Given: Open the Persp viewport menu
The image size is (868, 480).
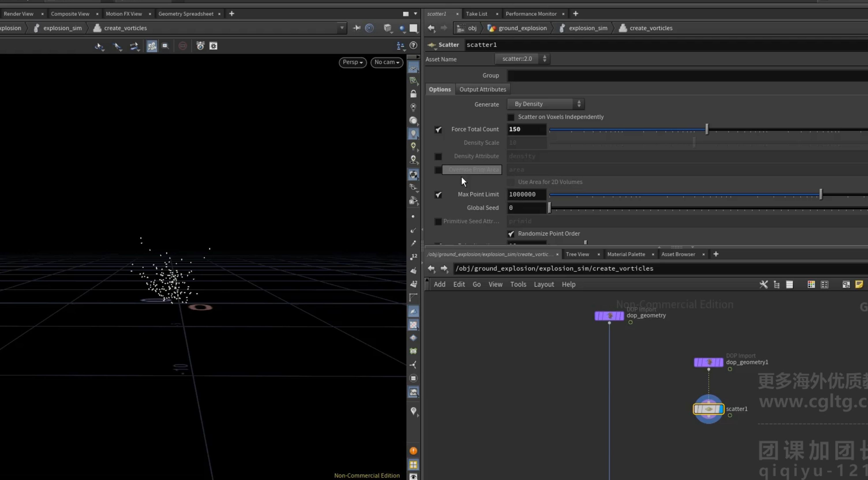Looking at the screenshot, I should click(353, 62).
